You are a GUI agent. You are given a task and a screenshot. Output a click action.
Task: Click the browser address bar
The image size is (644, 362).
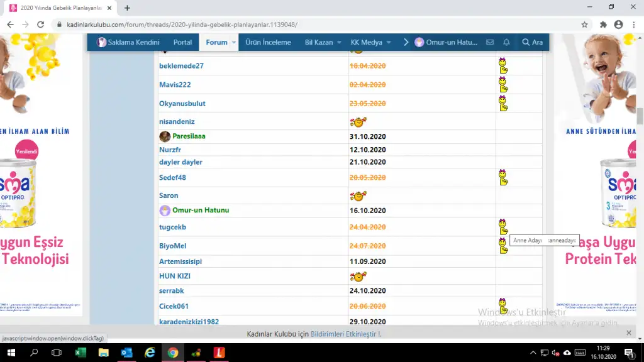point(314,25)
